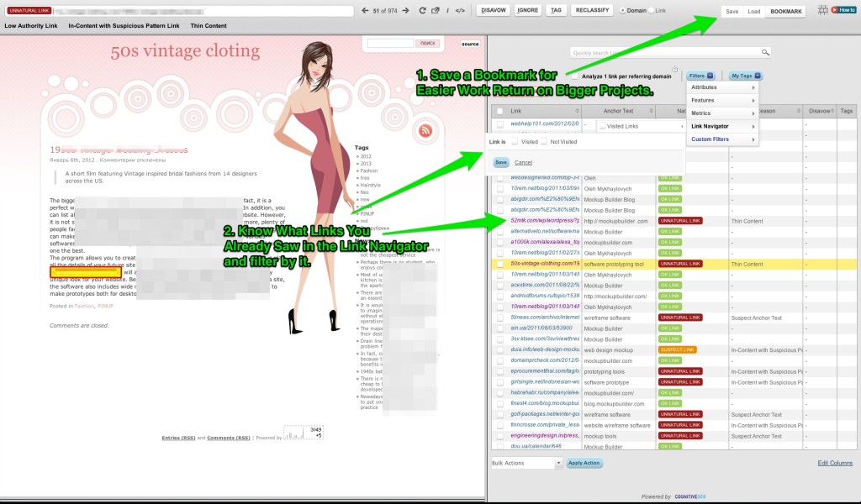Image resolution: width=861 pixels, height=504 pixels.
Task: Click the RECLASSIFY button
Action: [592, 10]
